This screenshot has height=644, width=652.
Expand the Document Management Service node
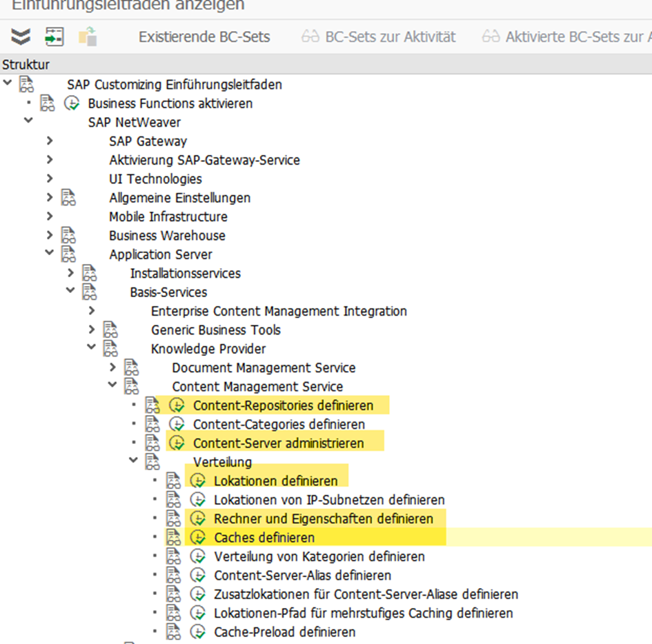(112, 367)
